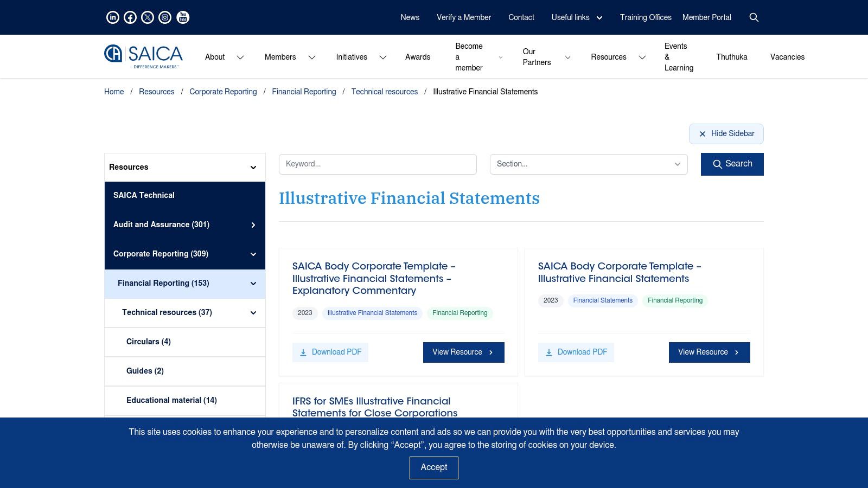
Task: Accept the cookie notice
Action: pyautogui.click(x=433, y=467)
